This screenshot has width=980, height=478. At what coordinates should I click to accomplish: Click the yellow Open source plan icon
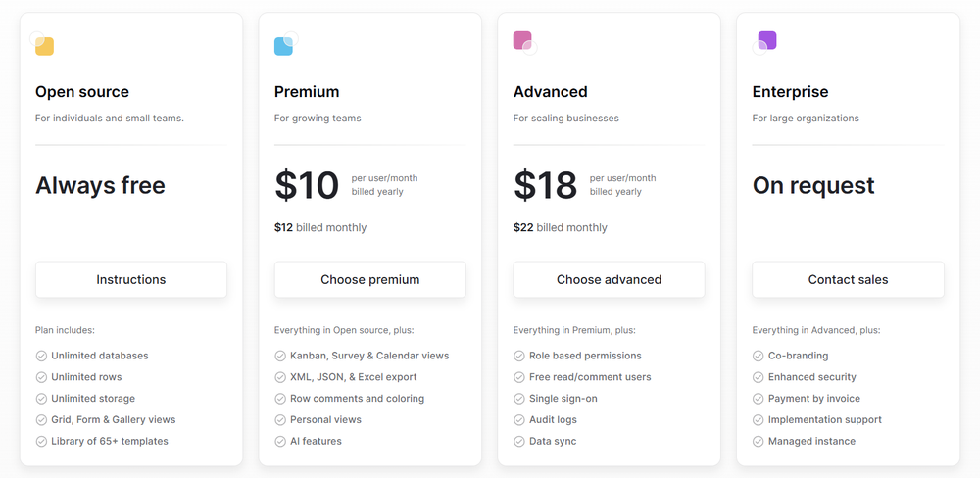(42, 44)
